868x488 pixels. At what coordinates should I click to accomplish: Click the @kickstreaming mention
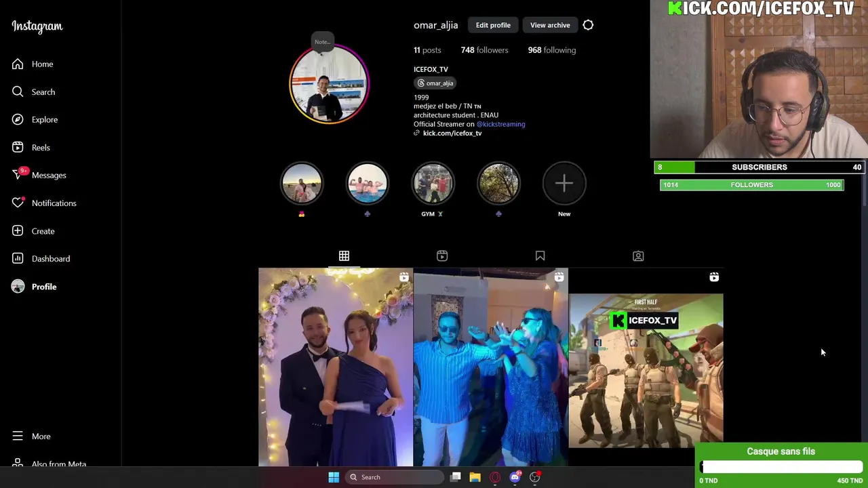(x=500, y=124)
